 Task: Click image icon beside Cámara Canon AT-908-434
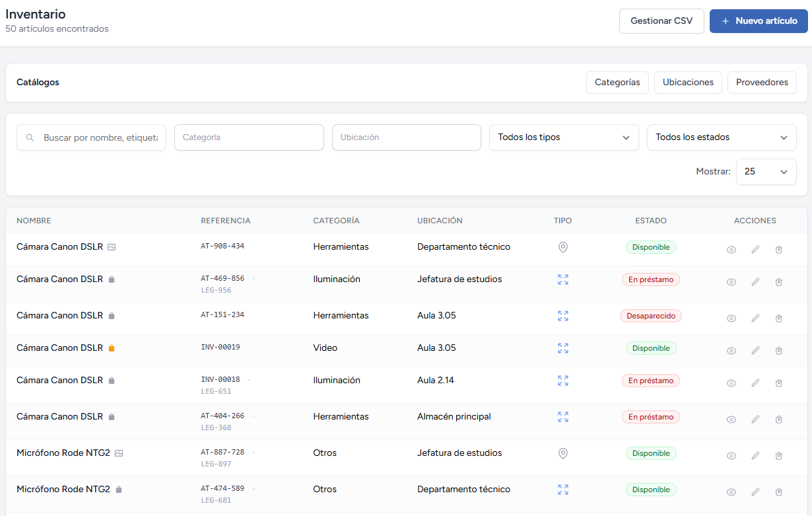tap(112, 247)
